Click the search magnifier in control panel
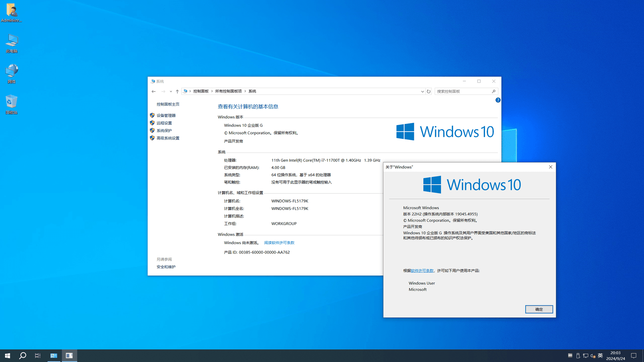 (494, 91)
